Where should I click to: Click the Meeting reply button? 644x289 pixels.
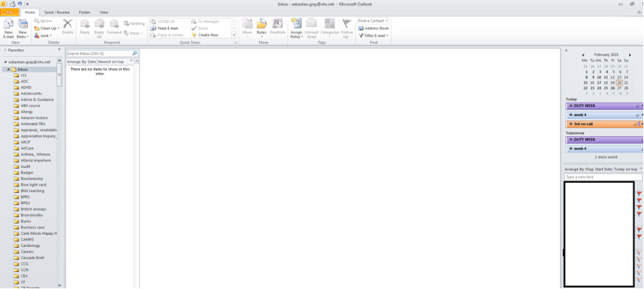(x=135, y=23)
